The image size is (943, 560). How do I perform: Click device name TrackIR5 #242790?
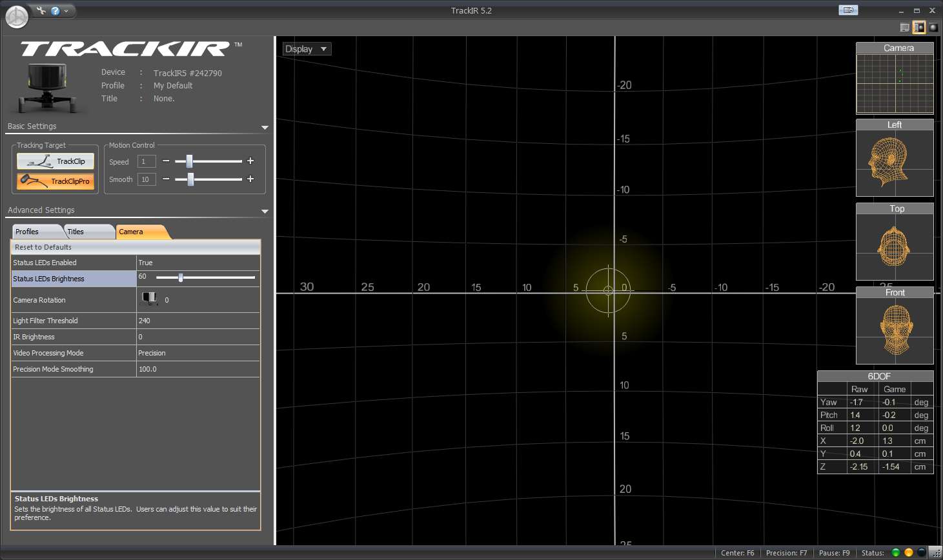(188, 73)
